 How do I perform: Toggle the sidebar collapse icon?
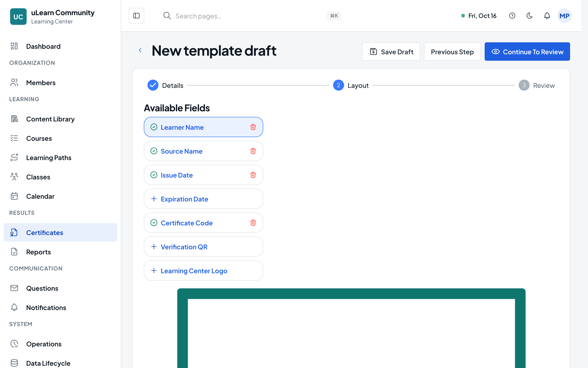click(136, 16)
